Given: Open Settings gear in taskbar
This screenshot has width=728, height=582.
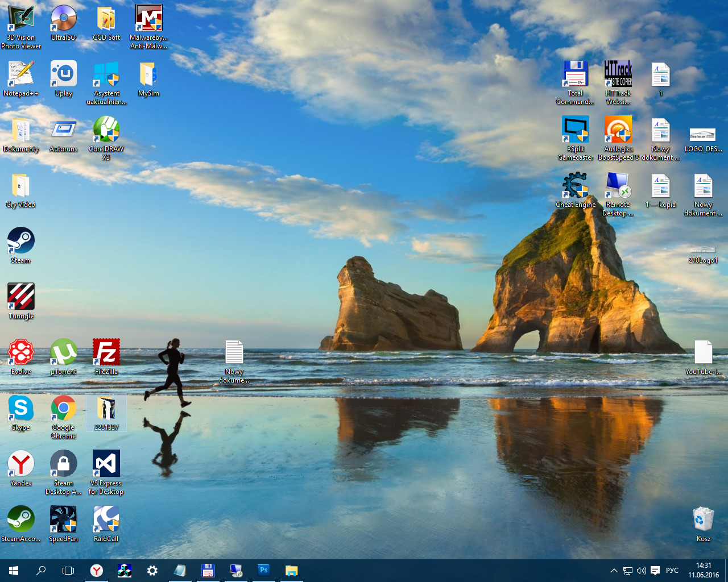Looking at the screenshot, I should [152, 571].
